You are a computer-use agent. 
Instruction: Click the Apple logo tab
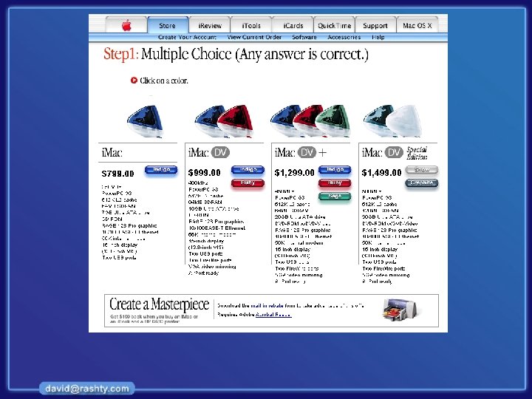click(x=126, y=25)
